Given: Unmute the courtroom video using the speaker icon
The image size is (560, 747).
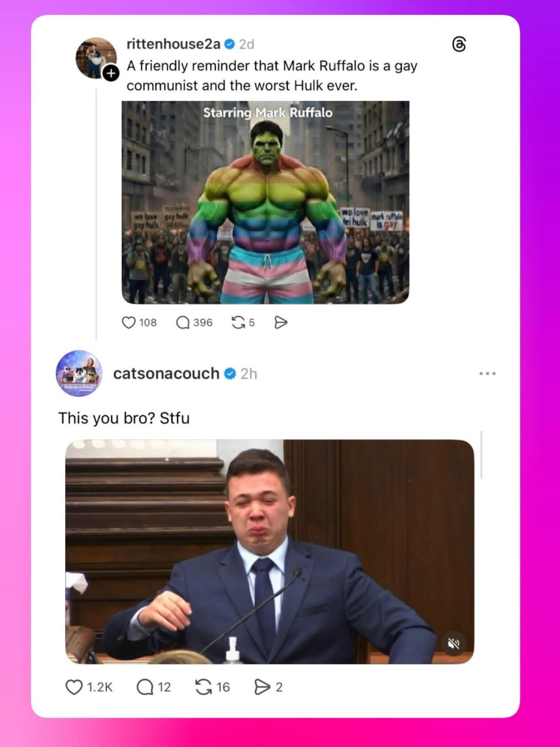Looking at the screenshot, I should pos(453,644).
